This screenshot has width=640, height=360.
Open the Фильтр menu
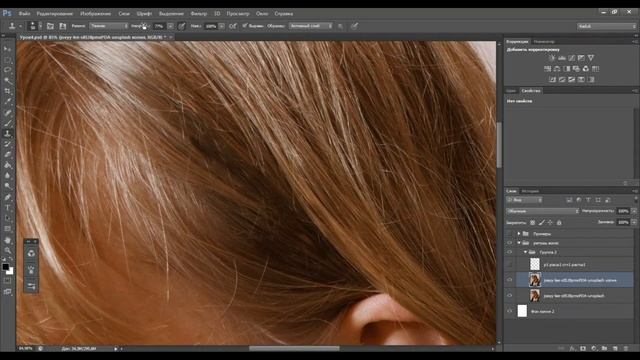coord(198,13)
